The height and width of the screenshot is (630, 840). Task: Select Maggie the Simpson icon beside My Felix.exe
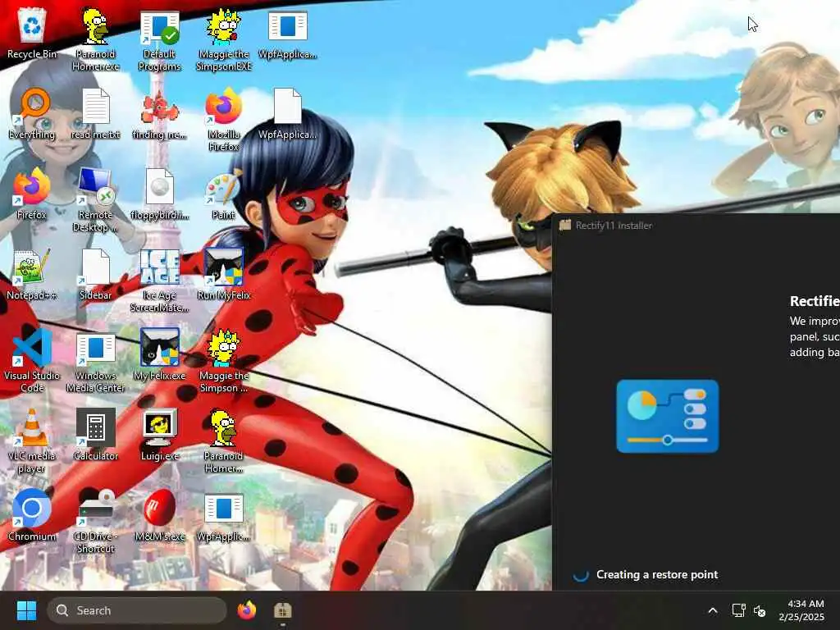pos(223,361)
